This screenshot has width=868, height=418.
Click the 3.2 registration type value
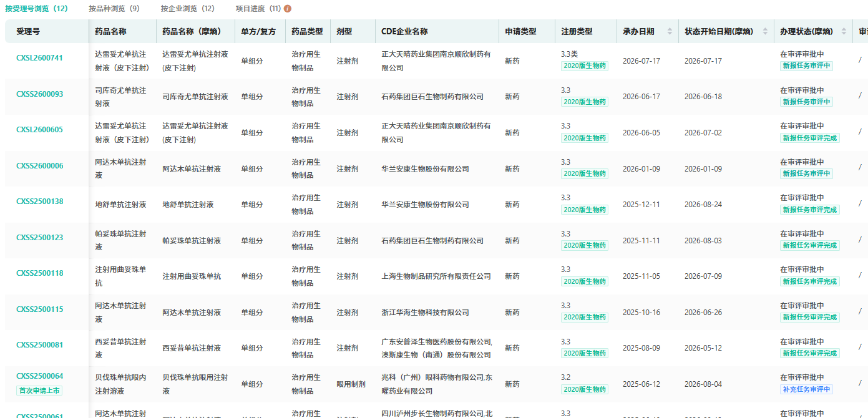click(566, 377)
